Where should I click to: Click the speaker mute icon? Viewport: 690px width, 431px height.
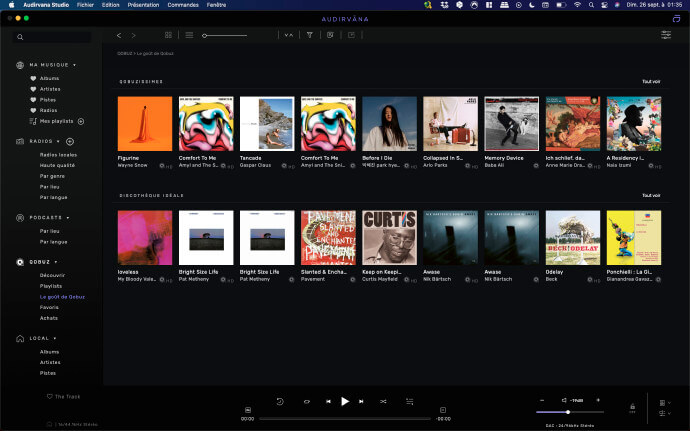tap(564, 400)
